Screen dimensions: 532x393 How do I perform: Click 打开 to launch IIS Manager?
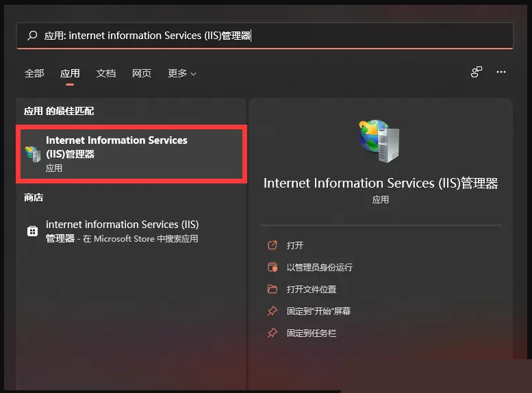pyautogui.click(x=295, y=245)
